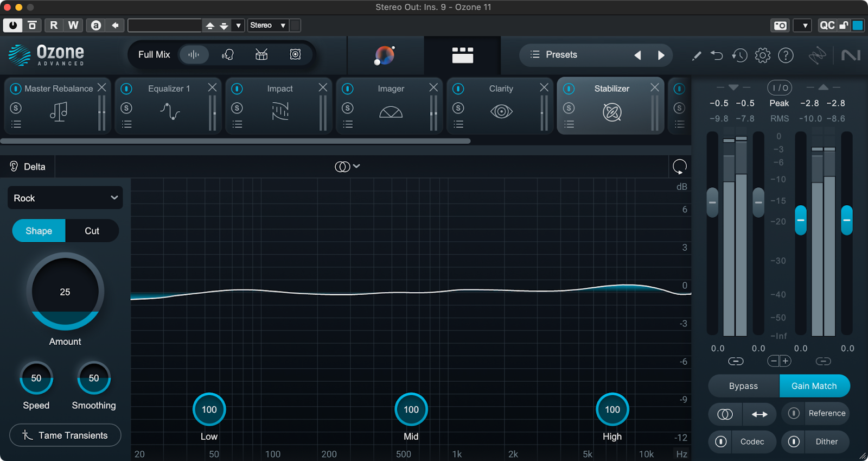Toggle the Clarity module power button
This screenshot has width=868, height=461.
tap(458, 89)
